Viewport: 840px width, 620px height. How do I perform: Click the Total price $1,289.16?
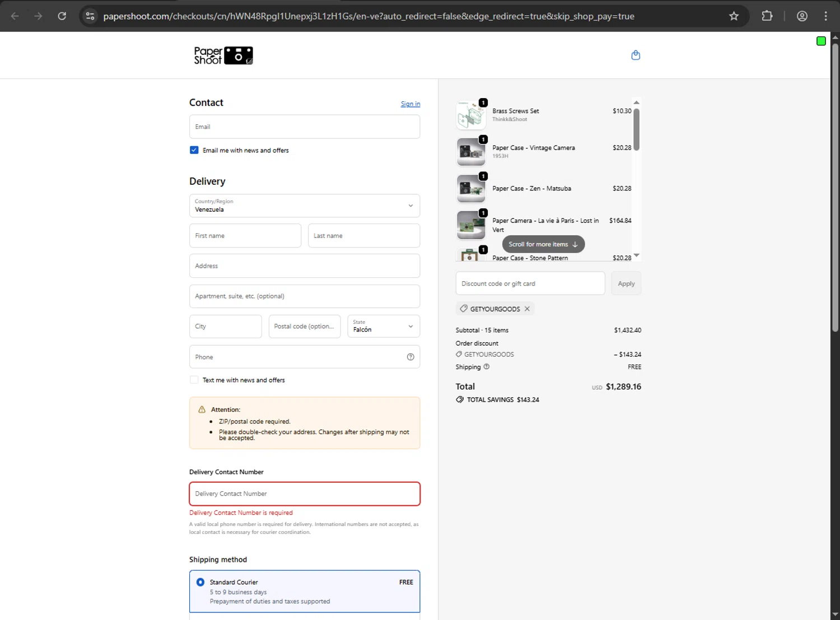coord(623,386)
